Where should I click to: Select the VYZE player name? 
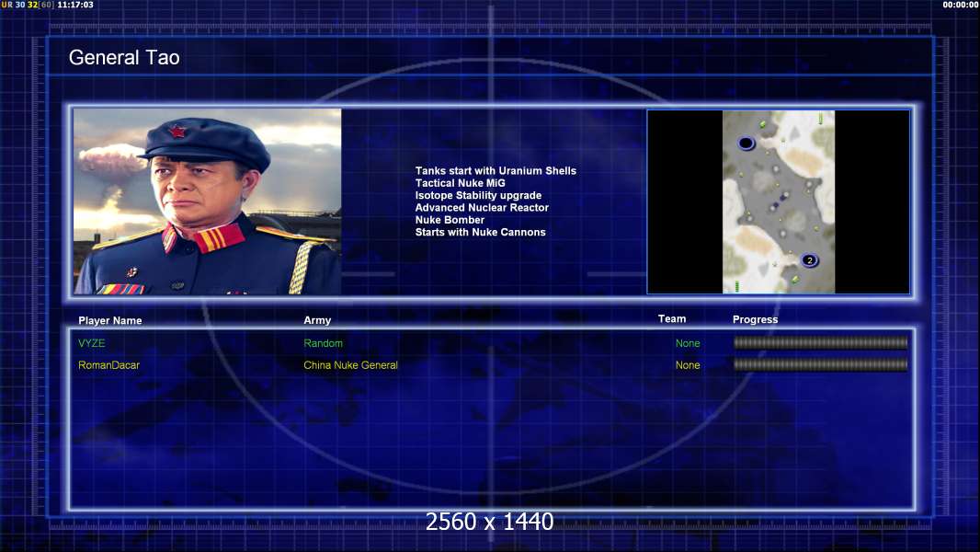(92, 343)
